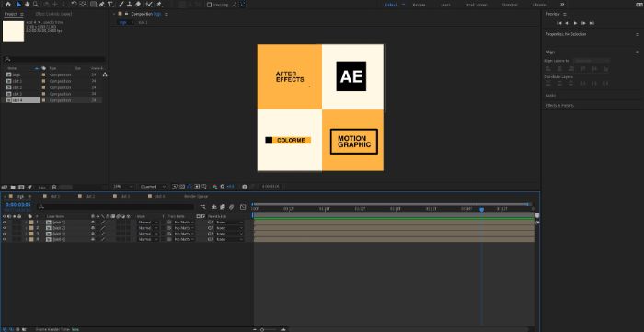Select the Zoom magnifier tool
Screen dimensions: 644x332
pos(36,4)
